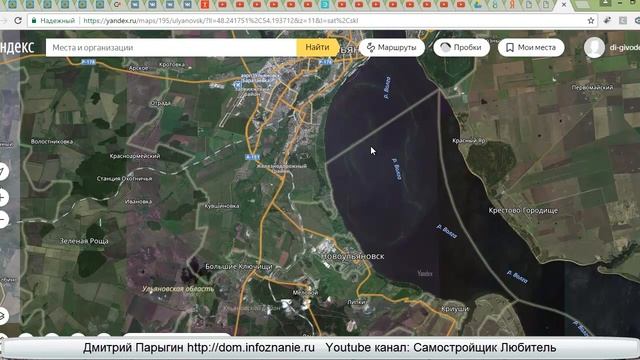Click the Отрада label
Viewport: 640px width, 360px height.
tap(161, 103)
